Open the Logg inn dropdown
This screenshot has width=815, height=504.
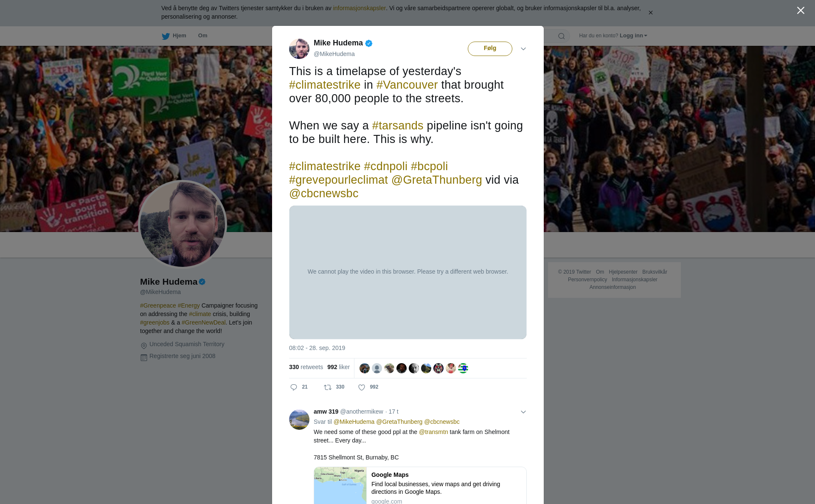633,36
